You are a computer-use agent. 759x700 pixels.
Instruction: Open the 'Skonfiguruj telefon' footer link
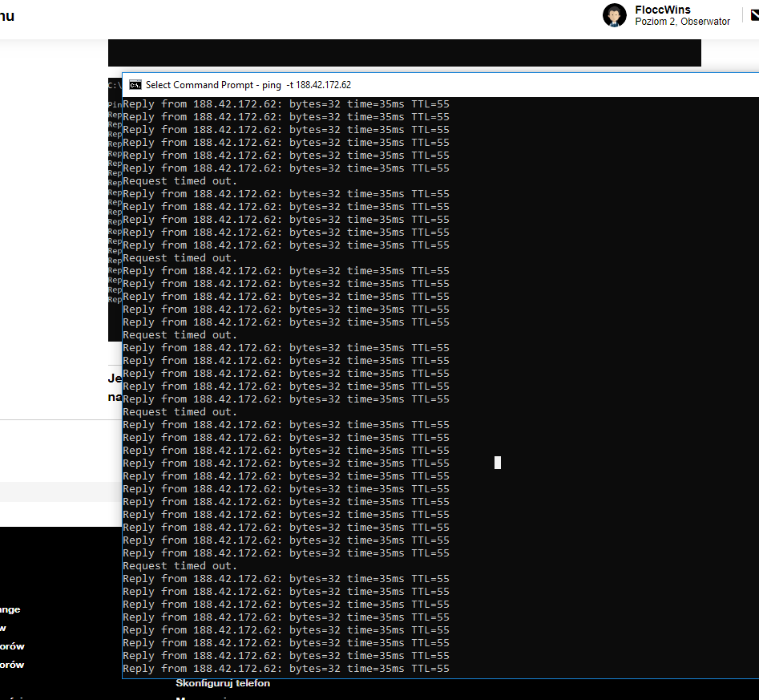[x=223, y=683]
